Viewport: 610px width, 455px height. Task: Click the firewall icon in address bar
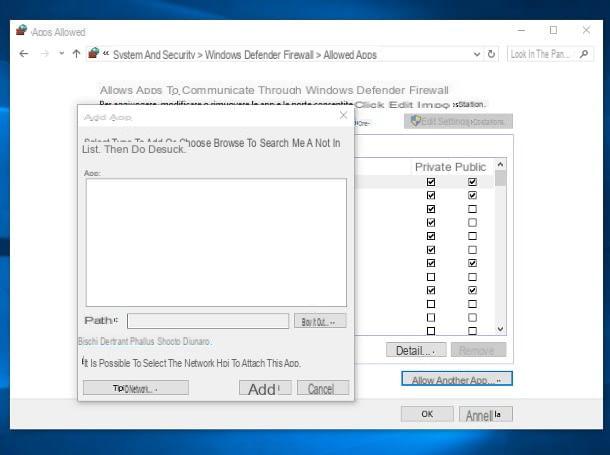[x=94, y=53]
